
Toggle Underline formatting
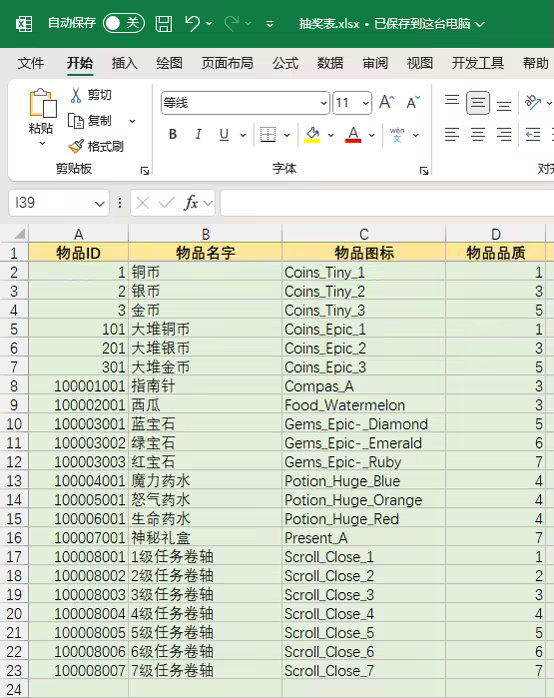click(224, 134)
